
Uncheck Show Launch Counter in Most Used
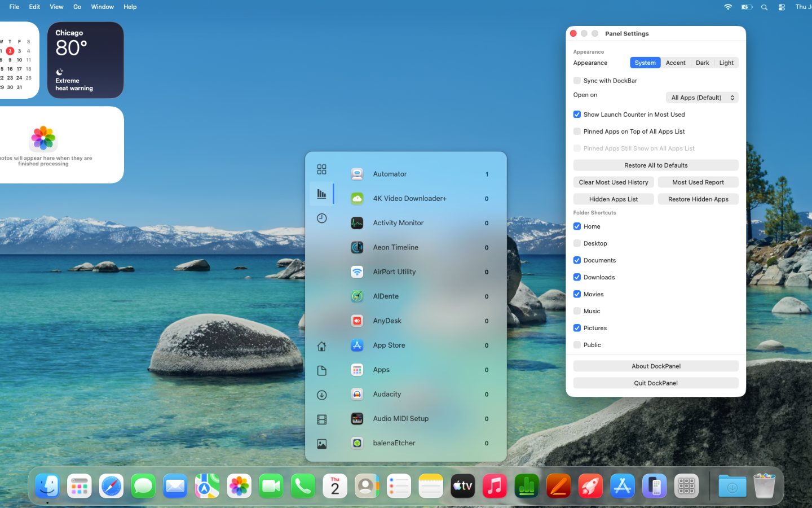click(577, 115)
